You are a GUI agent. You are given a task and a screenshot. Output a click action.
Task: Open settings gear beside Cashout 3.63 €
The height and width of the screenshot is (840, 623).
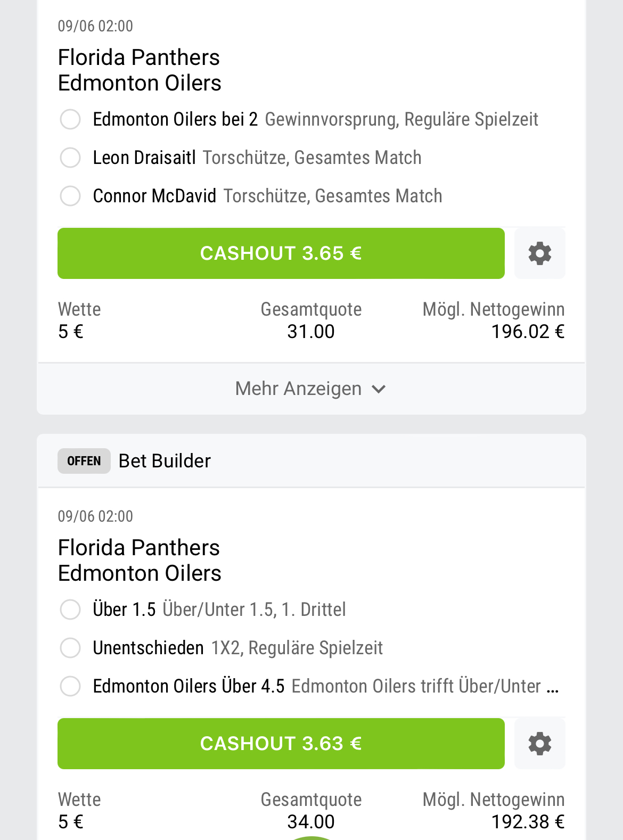(x=539, y=744)
